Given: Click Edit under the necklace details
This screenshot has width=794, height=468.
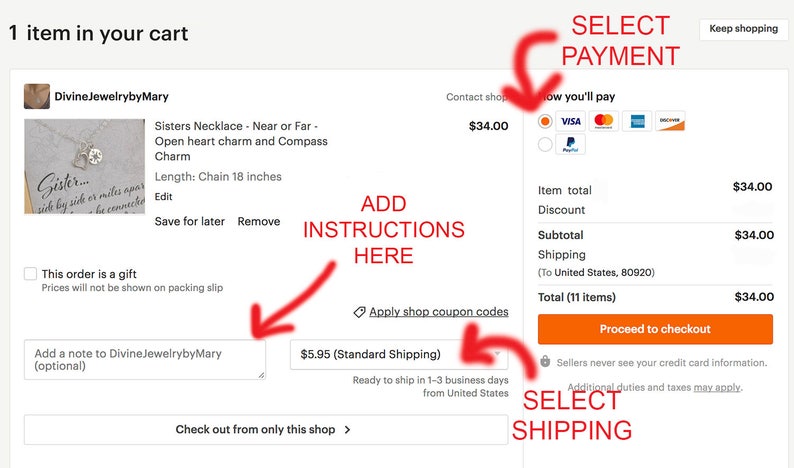Looking at the screenshot, I should pyautogui.click(x=163, y=197).
